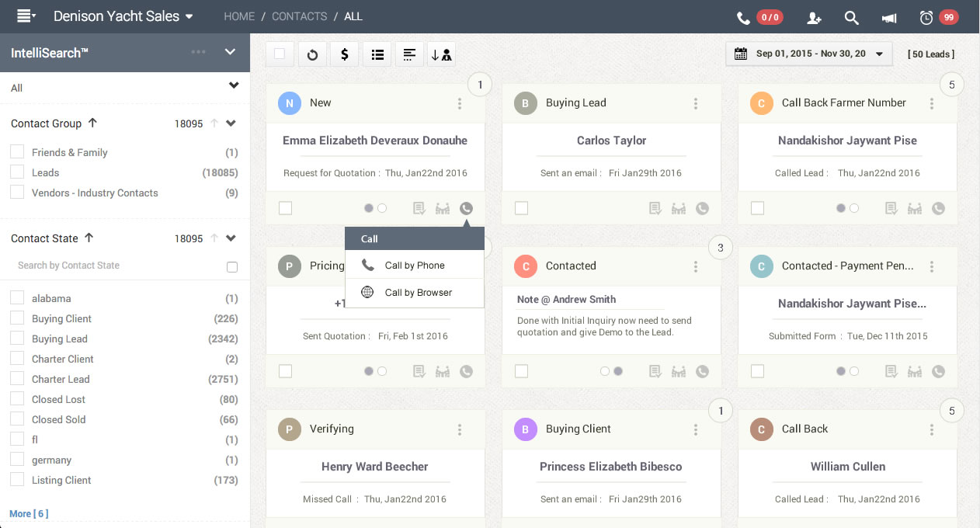The height and width of the screenshot is (528, 980).
Task: Choose Call by Phone option
Action: (x=415, y=265)
